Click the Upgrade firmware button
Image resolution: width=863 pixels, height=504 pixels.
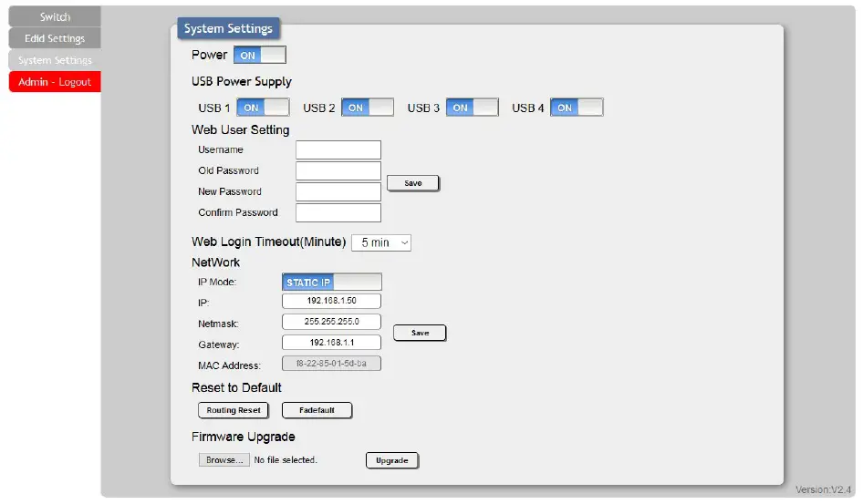pos(392,460)
